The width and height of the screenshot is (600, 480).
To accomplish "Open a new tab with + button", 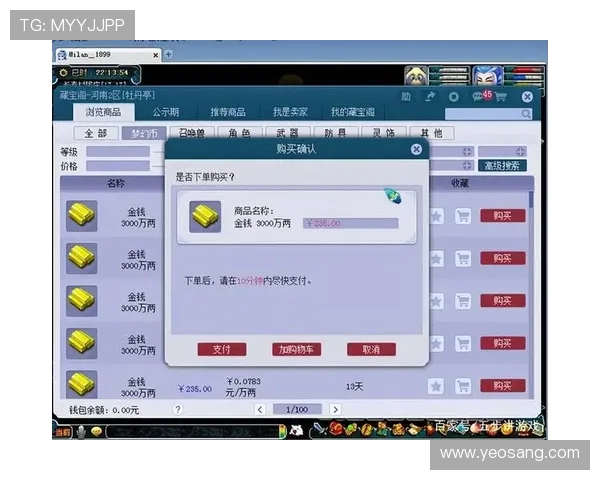I will point(168,55).
